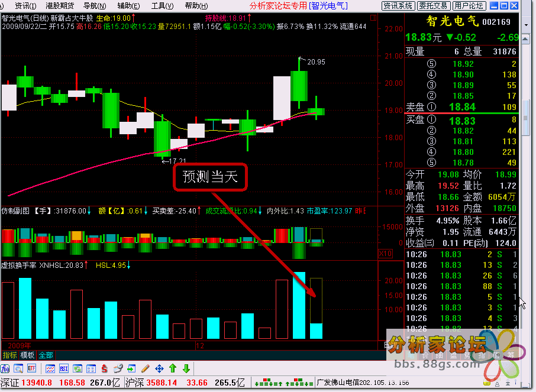Click the 卖盘 ① 18.84 ask row
The height and width of the screenshot is (392, 536).
461,107
